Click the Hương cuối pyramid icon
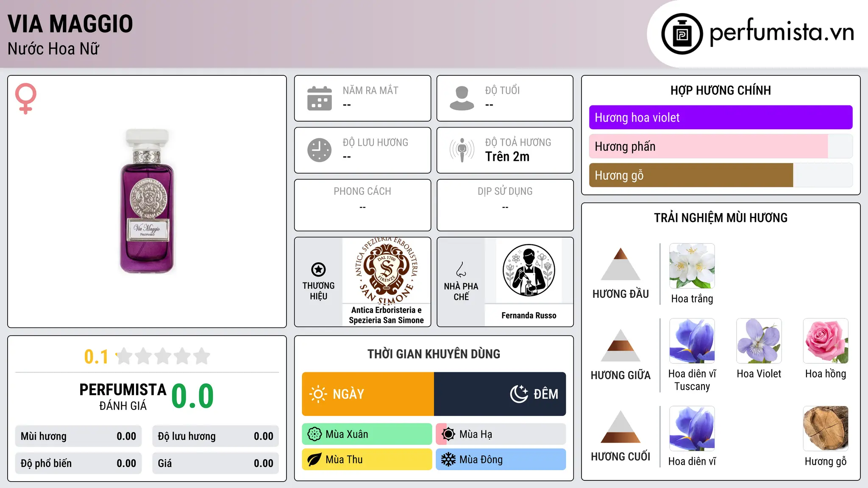Viewport: 868px width, 488px height. [x=620, y=427]
